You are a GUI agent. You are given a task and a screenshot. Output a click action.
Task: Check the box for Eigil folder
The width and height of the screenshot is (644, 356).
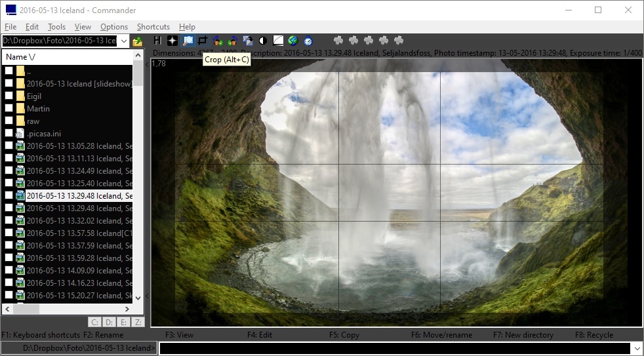[9, 96]
